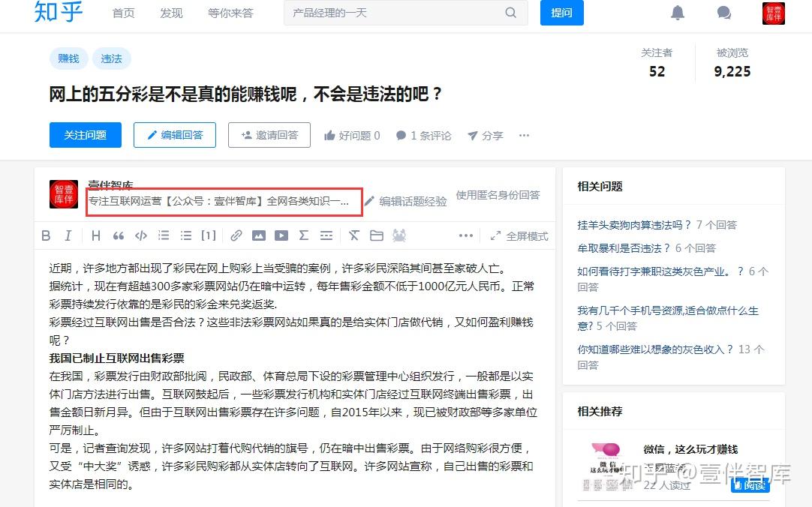Click the 关注问题 follow button

85,136
